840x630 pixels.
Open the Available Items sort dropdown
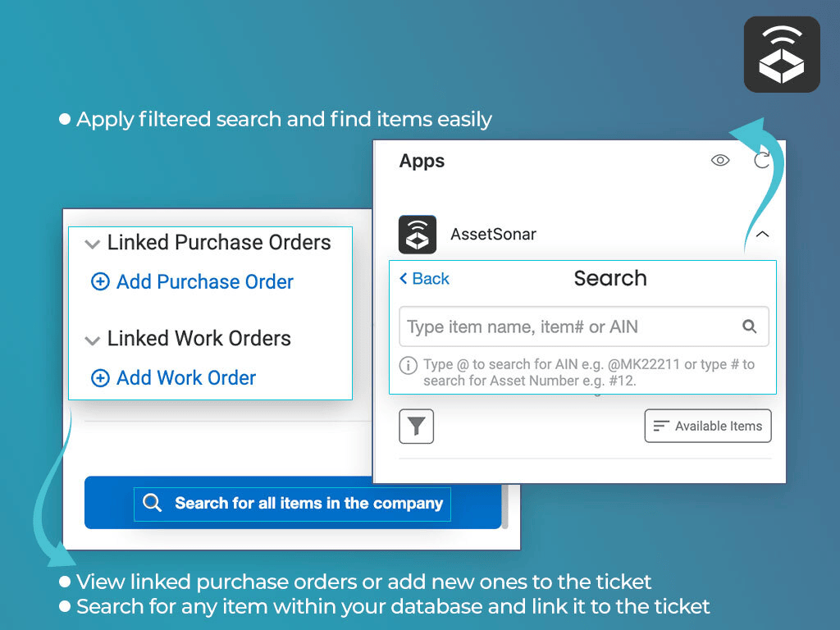pos(708,426)
